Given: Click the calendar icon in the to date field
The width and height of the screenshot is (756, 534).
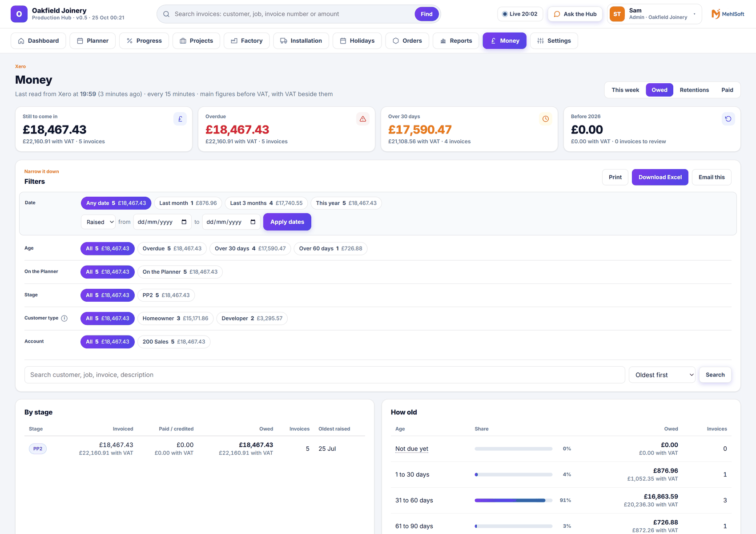Looking at the screenshot, I should tap(253, 222).
